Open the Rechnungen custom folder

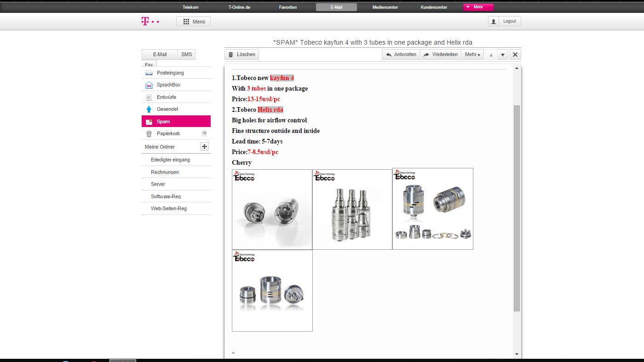click(x=165, y=172)
